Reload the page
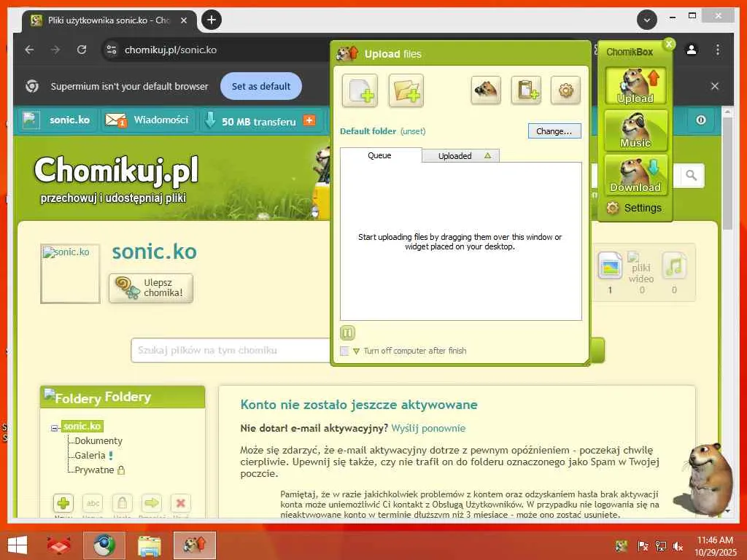747x560 pixels. (82, 50)
